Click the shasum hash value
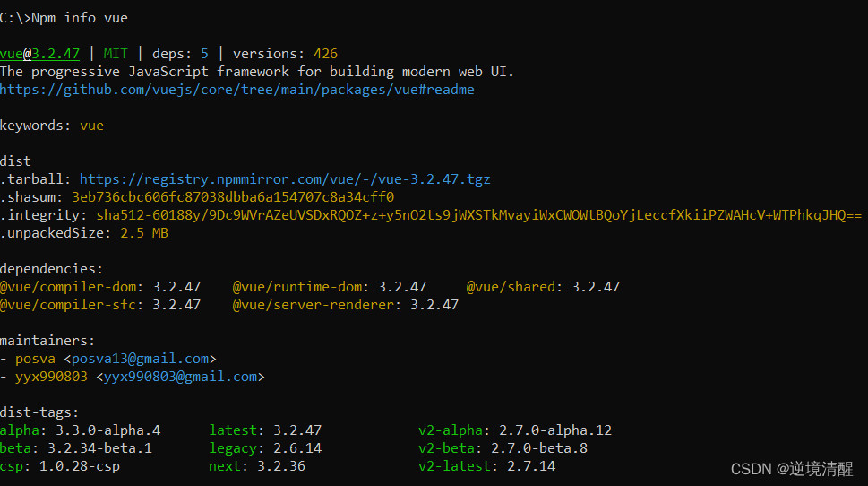Screen dimensions: 868x486 (x=233, y=197)
